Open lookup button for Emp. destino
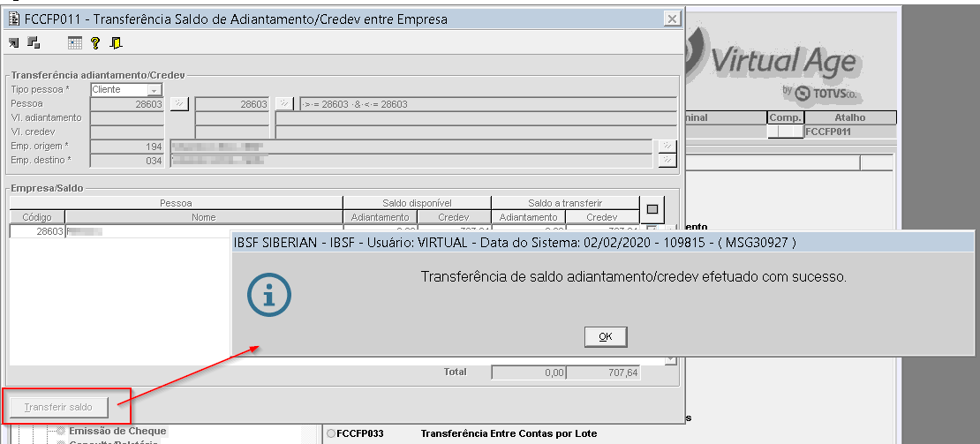The image size is (980, 444). [x=668, y=161]
